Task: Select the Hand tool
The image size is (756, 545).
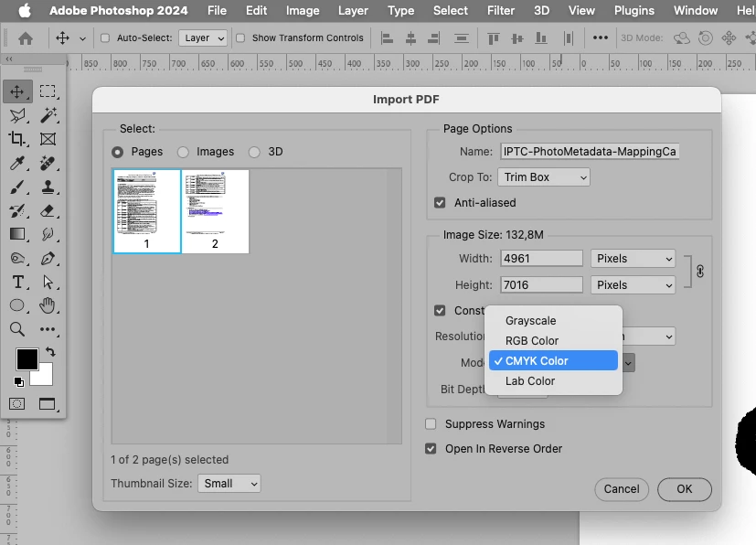Action: point(48,305)
